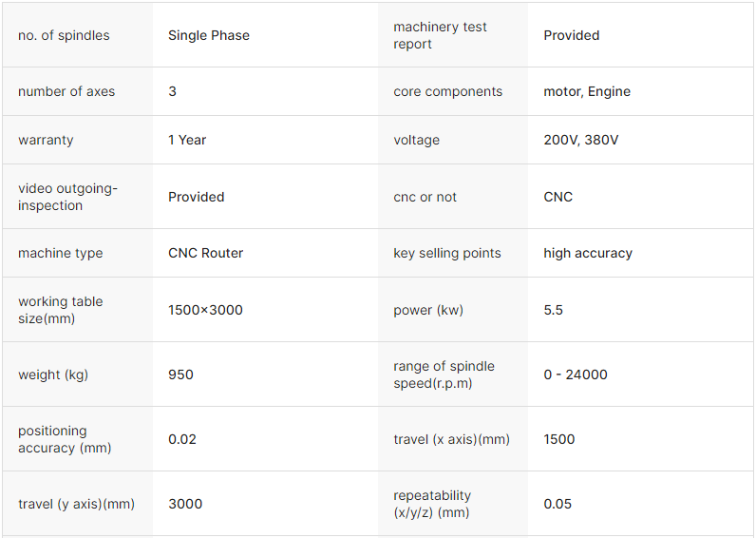Select the "1 Year" warranty value
This screenshot has height=538, width=756.
187,140
